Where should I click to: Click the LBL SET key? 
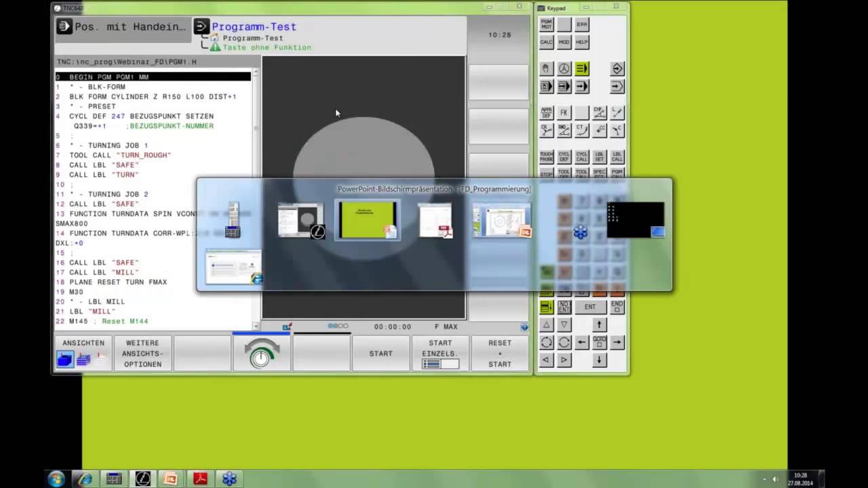[599, 157]
